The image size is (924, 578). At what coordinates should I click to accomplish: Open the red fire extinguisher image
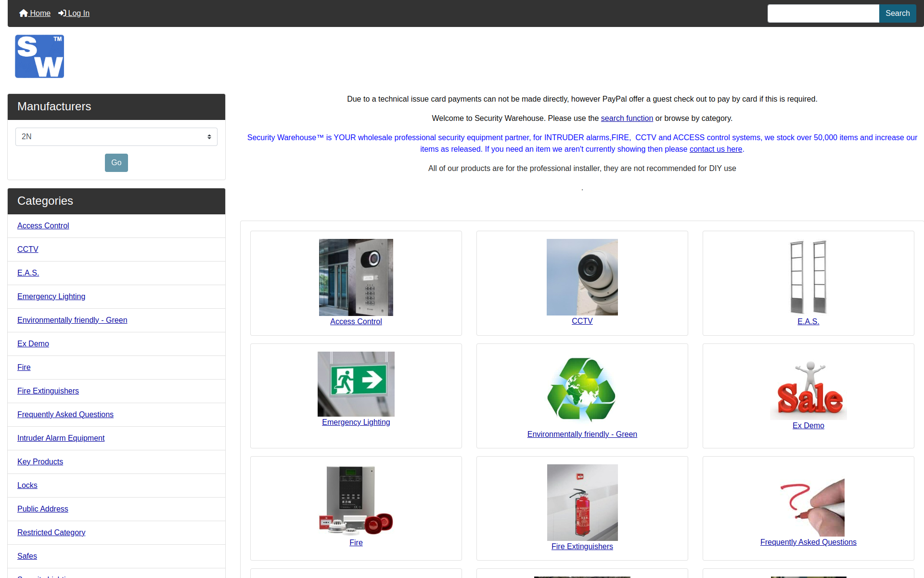[582, 502]
